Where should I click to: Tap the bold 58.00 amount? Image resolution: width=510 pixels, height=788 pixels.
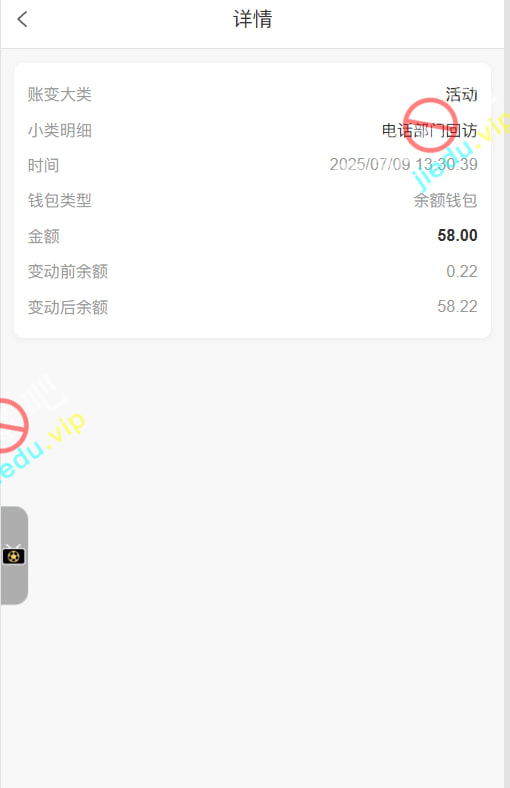(x=457, y=235)
